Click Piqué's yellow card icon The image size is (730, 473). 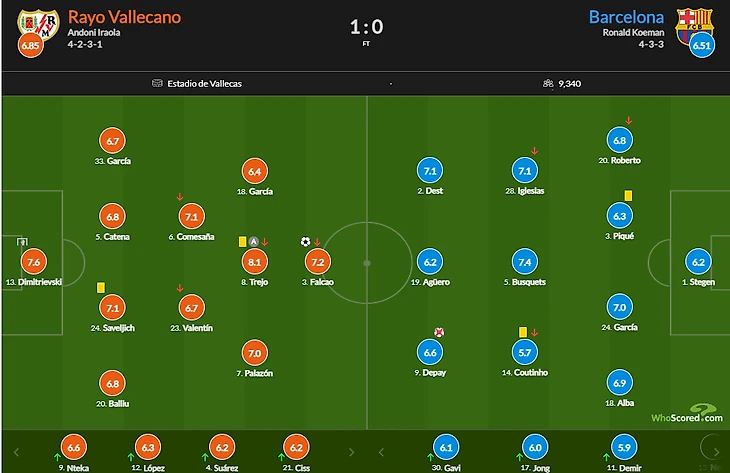point(629,196)
